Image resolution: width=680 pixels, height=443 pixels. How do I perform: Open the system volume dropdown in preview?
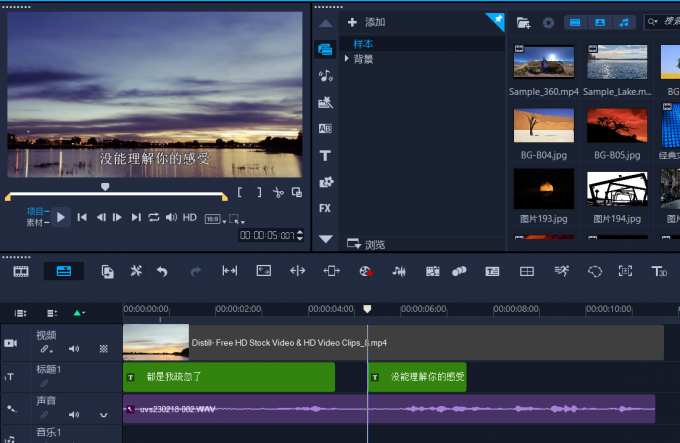[x=171, y=217]
